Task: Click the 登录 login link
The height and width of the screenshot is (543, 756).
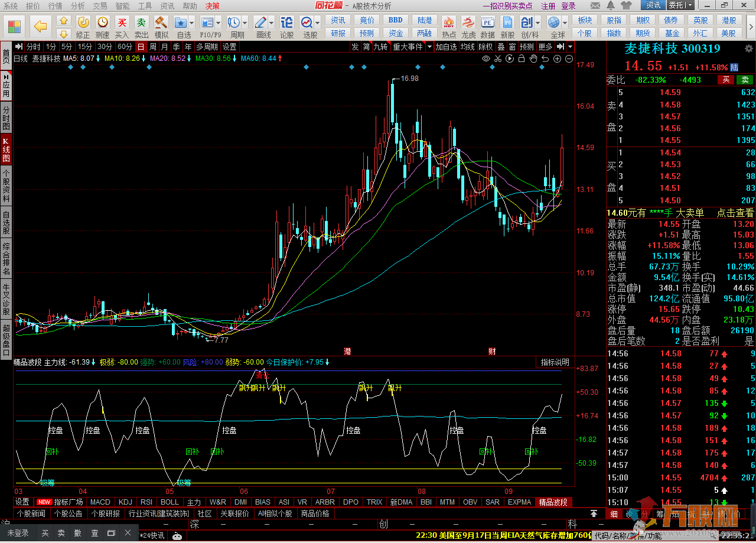Action: pos(568,5)
